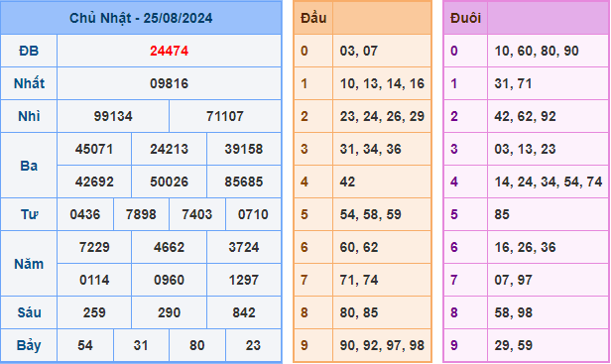Click the Tư number 7403

coord(197,214)
